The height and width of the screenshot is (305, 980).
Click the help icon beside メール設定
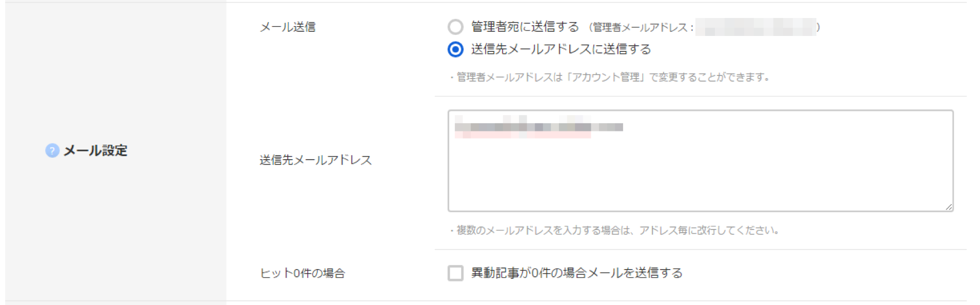(x=52, y=150)
